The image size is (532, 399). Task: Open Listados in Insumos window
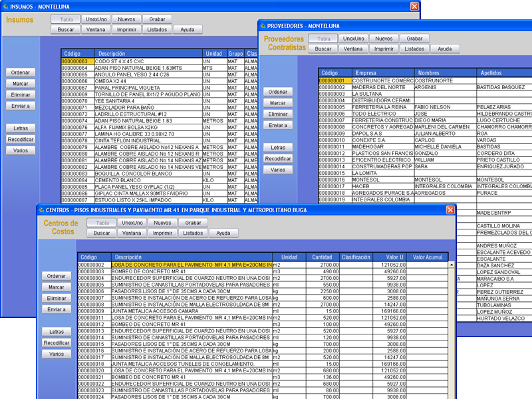157,29
